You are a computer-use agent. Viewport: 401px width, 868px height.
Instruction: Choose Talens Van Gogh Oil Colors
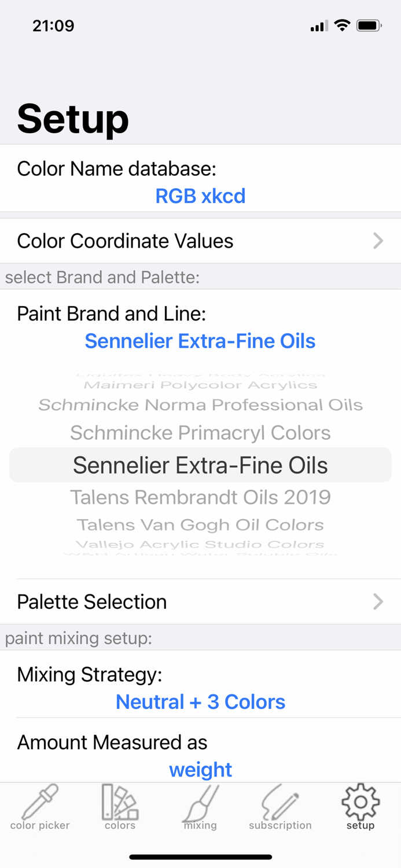tap(200, 524)
